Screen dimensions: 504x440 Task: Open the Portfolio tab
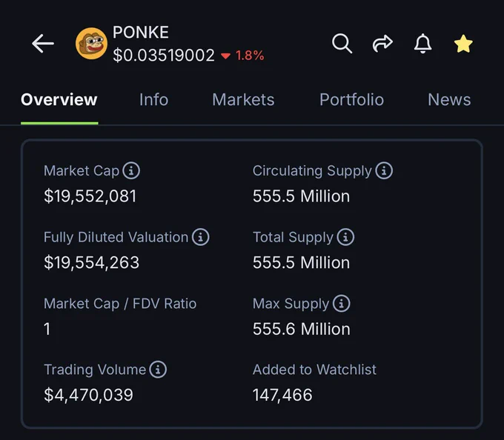[351, 99]
